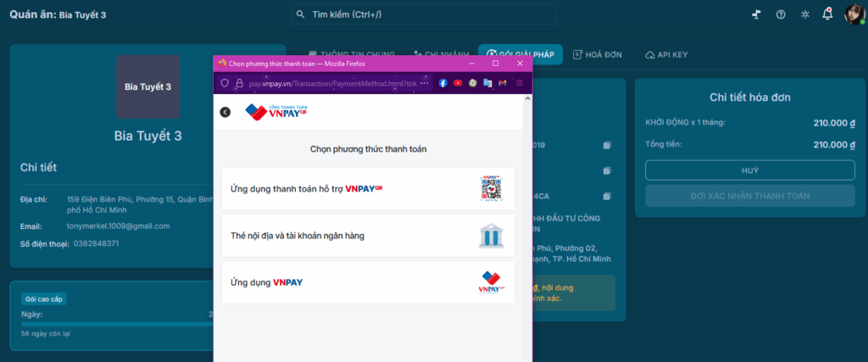The height and width of the screenshot is (362, 868).
Task: Click the 56 ngày còn lại text
Action: pyautogui.click(x=46, y=334)
